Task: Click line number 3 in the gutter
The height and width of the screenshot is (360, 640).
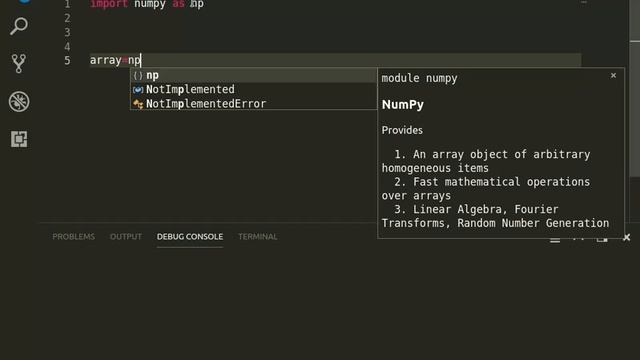Action: tap(67, 33)
